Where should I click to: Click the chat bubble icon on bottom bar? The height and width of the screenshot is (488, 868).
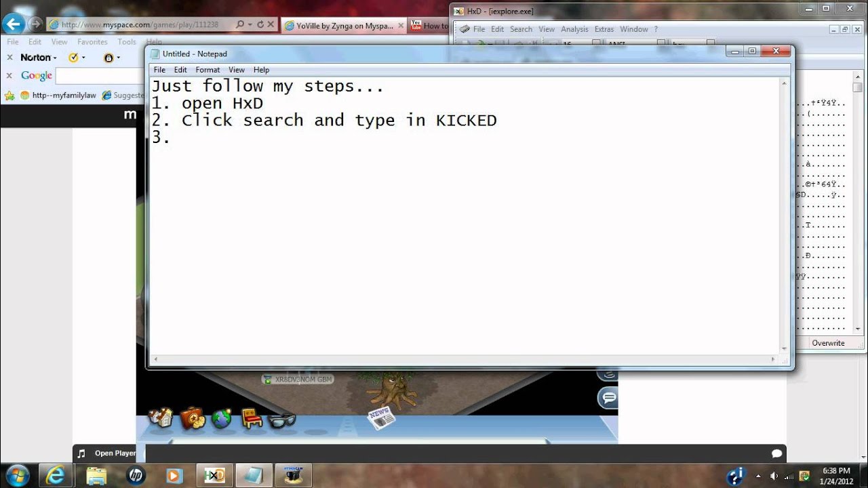click(777, 453)
